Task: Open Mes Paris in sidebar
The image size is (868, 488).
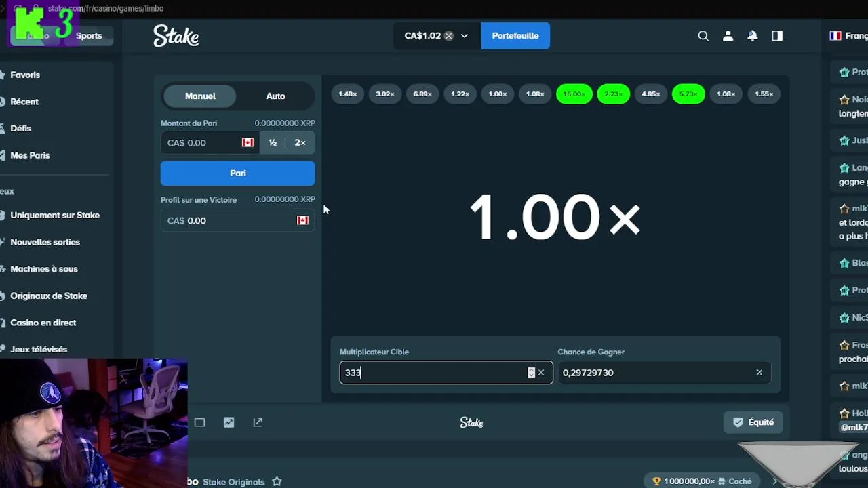Action: point(30,155)
